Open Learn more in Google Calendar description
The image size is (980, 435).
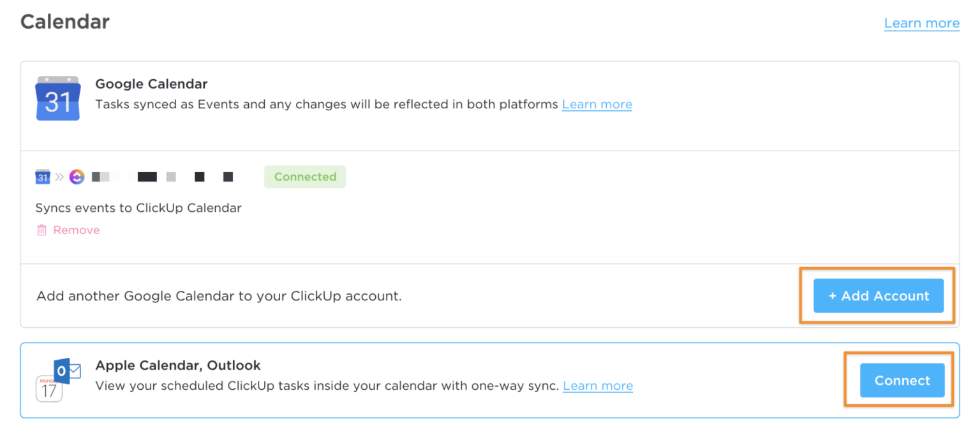(597, 105)
